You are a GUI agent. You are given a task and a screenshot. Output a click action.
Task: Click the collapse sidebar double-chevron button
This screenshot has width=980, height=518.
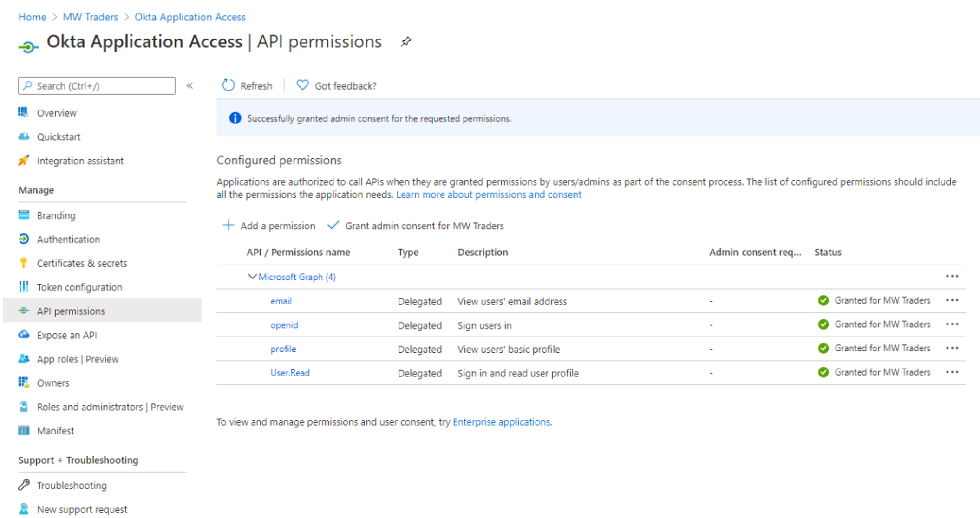(189, 85)
